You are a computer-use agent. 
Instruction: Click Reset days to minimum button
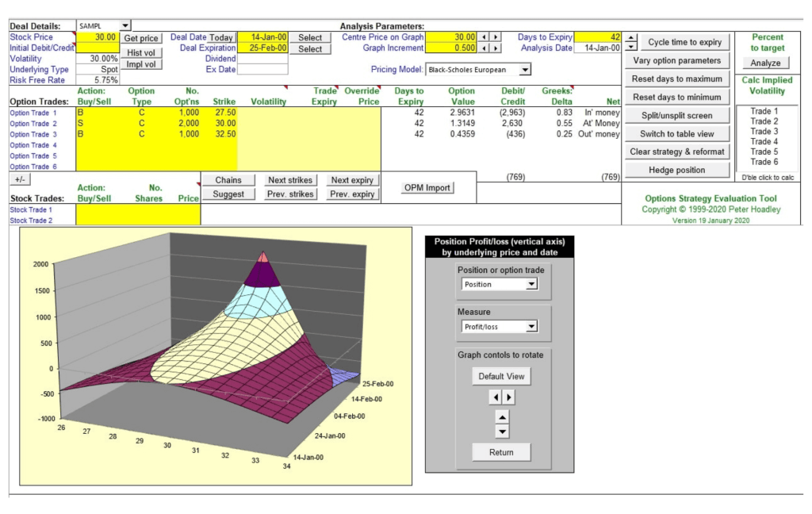[x=677, y=97]
